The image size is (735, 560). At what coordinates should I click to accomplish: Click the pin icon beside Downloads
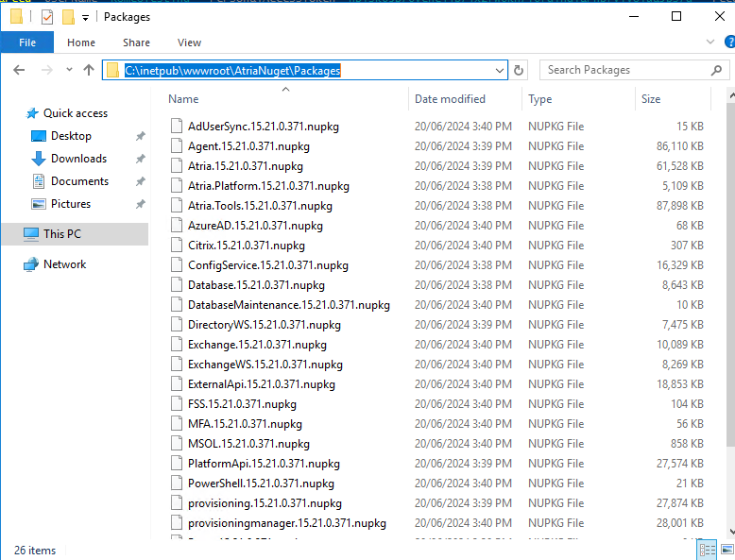point(140,159)
